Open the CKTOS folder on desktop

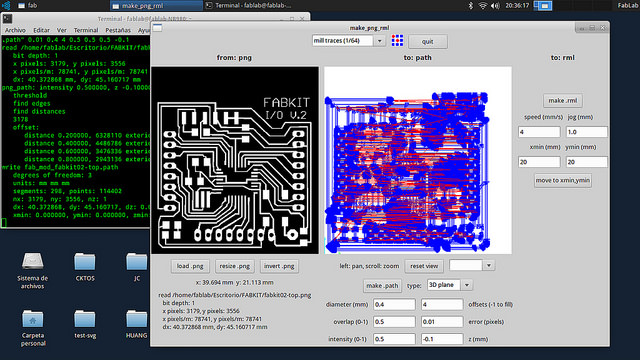(85, 267)
